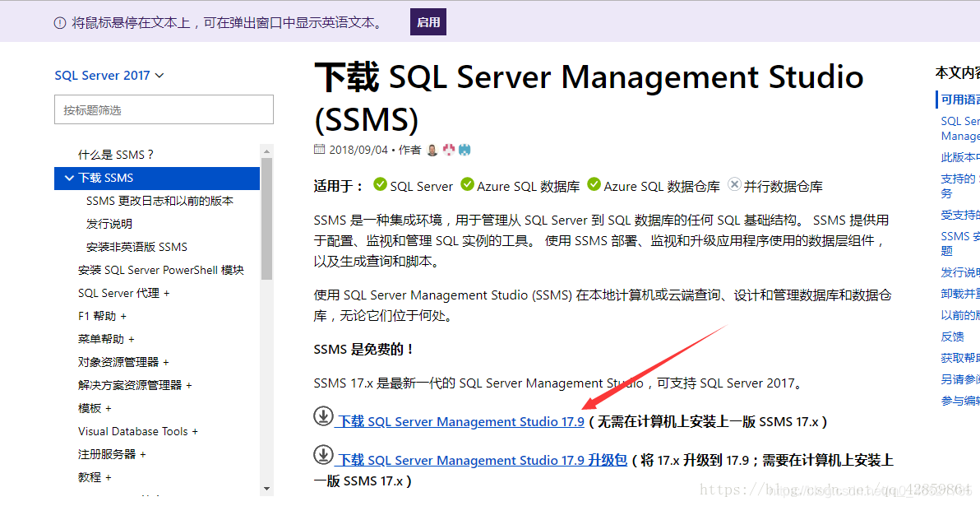The image size is (980, 506).
Task: Open 什么是 SSMS? in the sidebar
Action: [x=116, y=155]
